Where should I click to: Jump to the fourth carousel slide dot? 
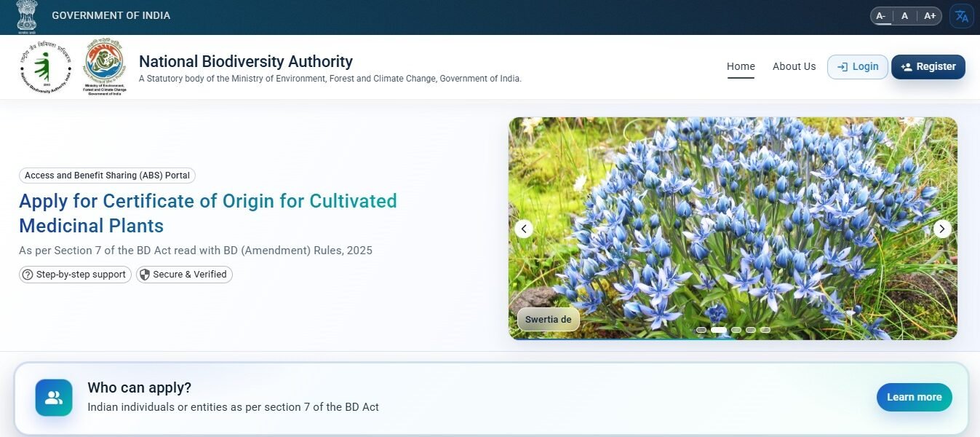pos(749,329)
